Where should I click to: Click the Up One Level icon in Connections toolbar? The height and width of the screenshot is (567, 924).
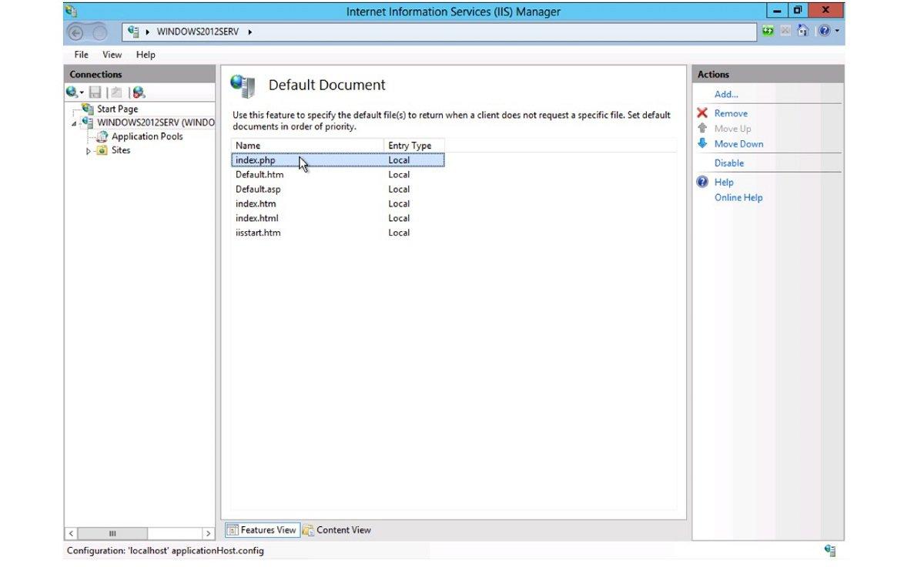[x=116, y=92]
